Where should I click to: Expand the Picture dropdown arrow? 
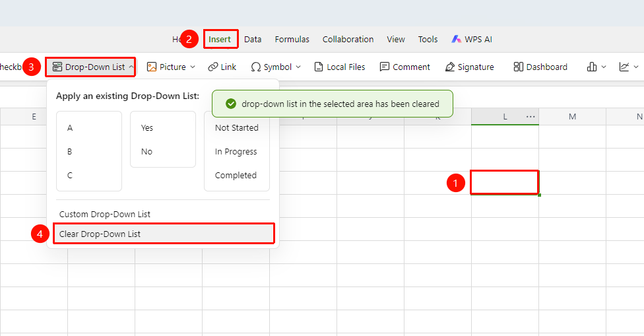193,67
